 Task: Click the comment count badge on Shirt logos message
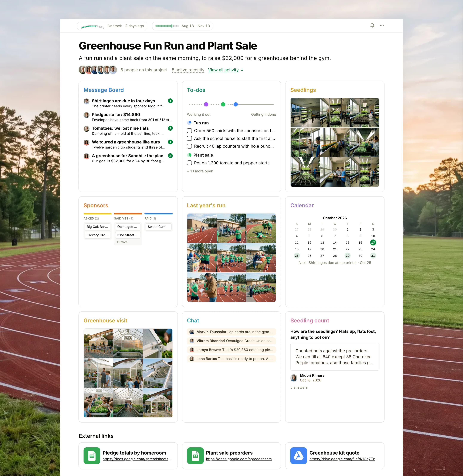pos(170,101)
